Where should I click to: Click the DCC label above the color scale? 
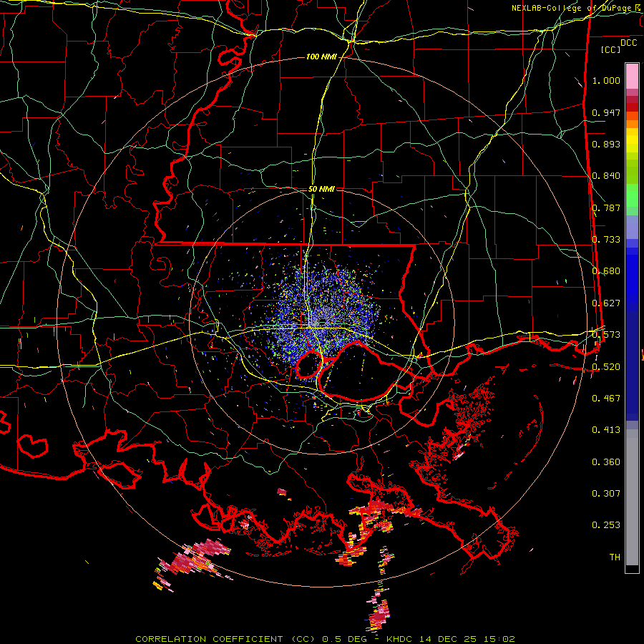click(628, 43)
